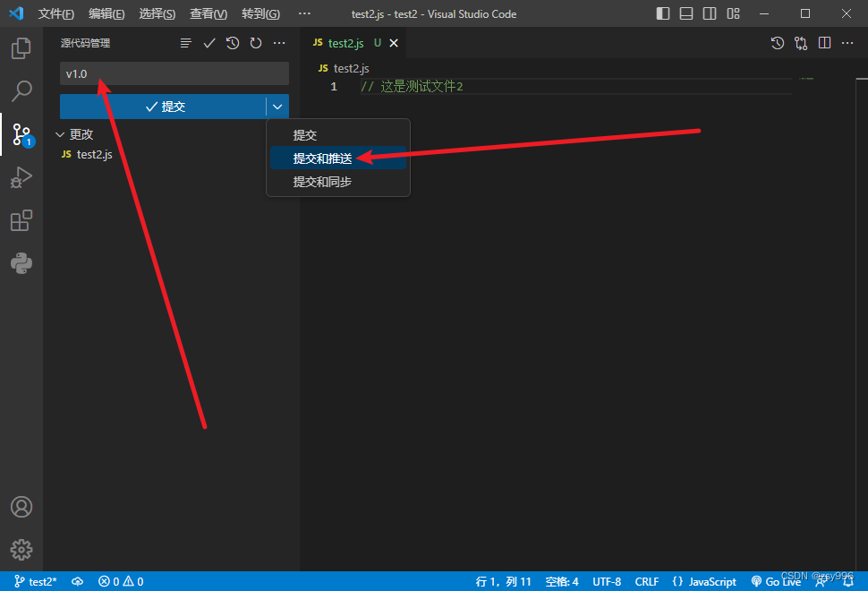Viewport: 868px width, 591px height.
Task: Open the Explorer view in activity bar
Action: [x=21, y=48]
